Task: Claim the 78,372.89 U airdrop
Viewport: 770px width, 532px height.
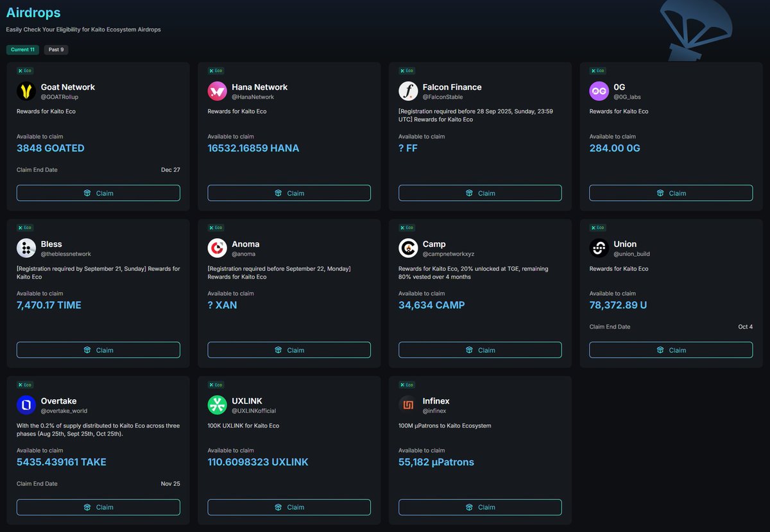Action: click(671, 350)
